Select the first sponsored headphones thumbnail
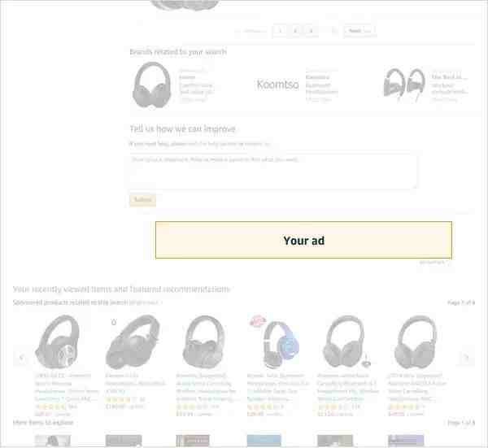This screenshot has height=448, width=488. pos(57,341)
